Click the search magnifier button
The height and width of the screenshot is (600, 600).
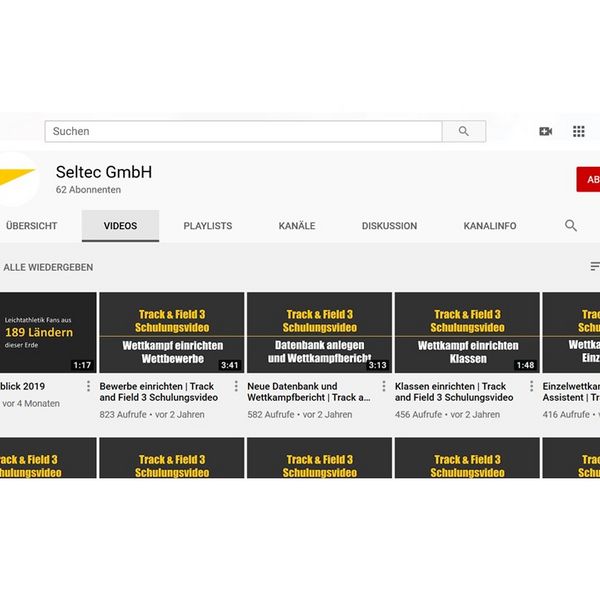[464, 131]
